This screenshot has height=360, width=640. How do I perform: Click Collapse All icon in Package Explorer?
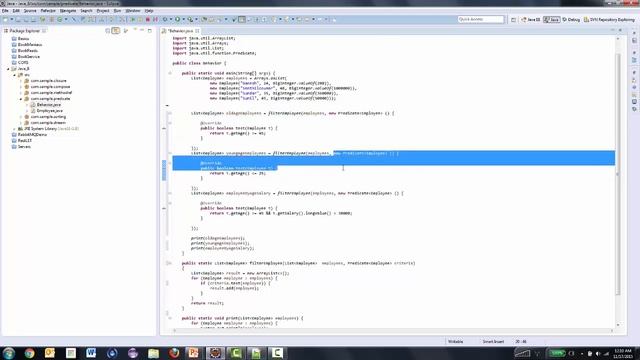click(x=108, y=31)
